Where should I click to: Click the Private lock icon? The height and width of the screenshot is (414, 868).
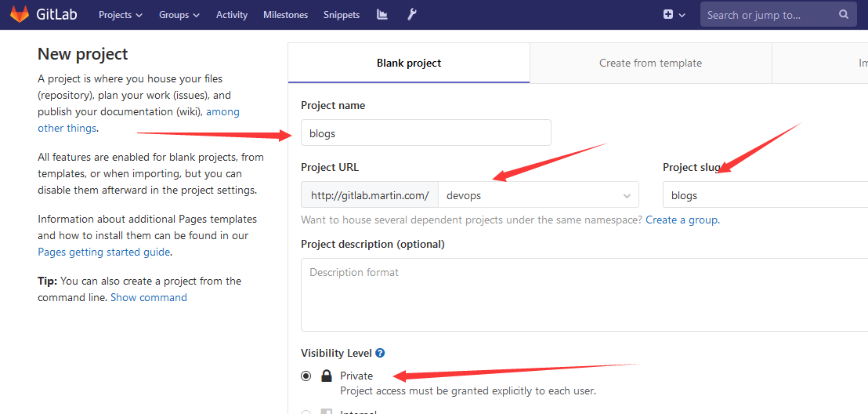(x=327, y=376)
